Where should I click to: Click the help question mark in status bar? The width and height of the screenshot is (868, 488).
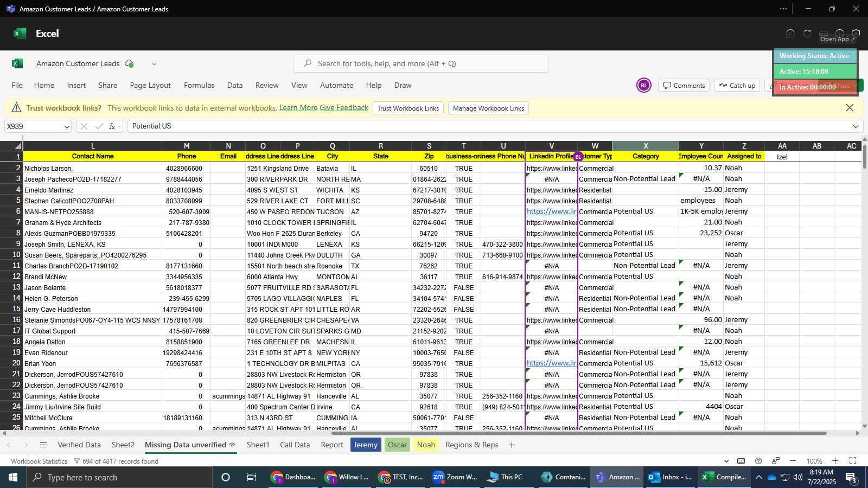(758, 461)
